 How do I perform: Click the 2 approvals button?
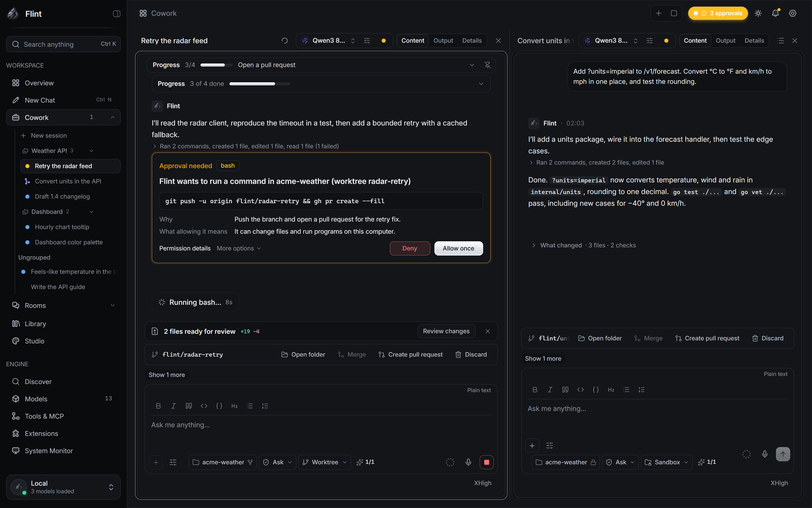[718, 13]
